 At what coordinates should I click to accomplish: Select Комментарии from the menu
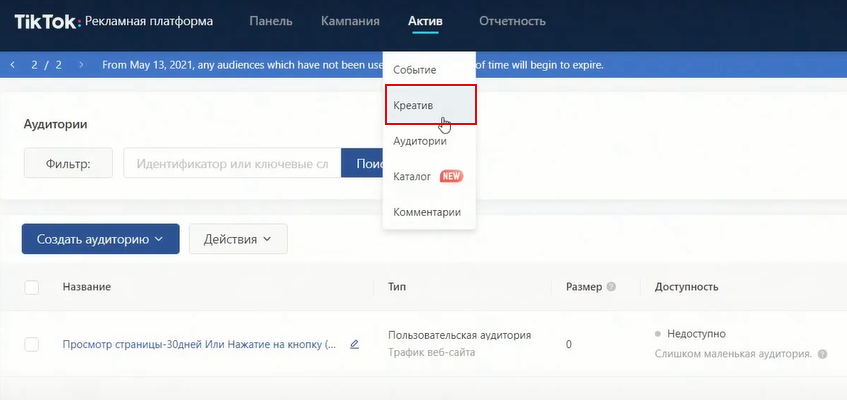coord(429,212)
